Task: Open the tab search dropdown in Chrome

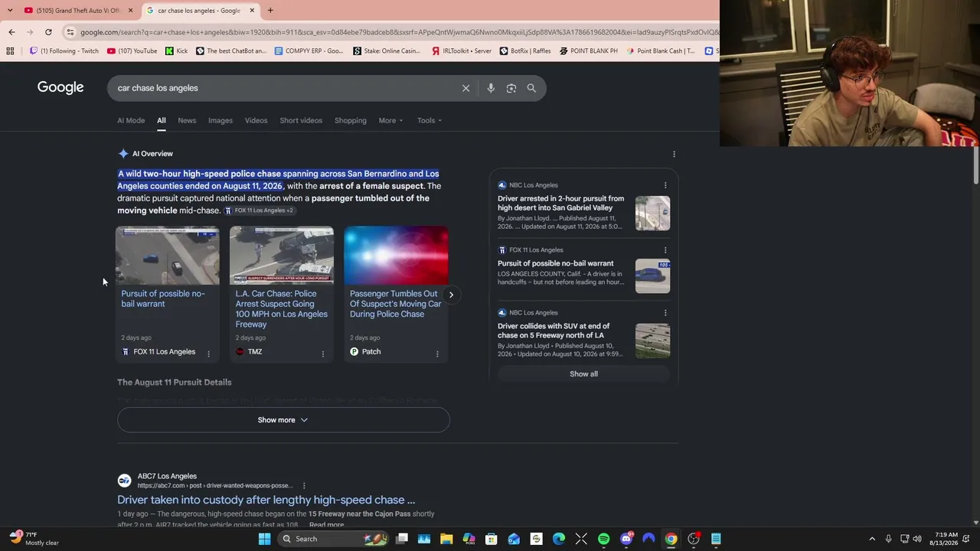Action: tap(9, 11)
